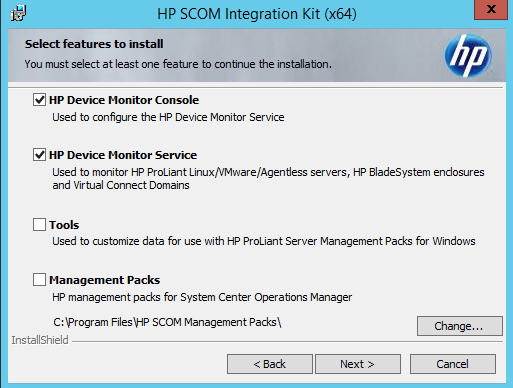This screenshot has width=513, height=388.
Task: Uncheck the HP Device Monitor Service checkbox
Action: (39, 155)
